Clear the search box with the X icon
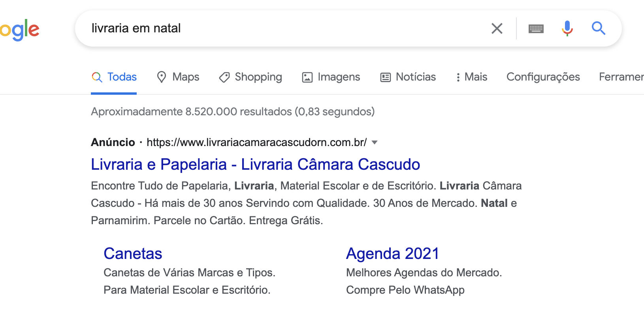This screenshot has width=644, height=315. point(497,28)
